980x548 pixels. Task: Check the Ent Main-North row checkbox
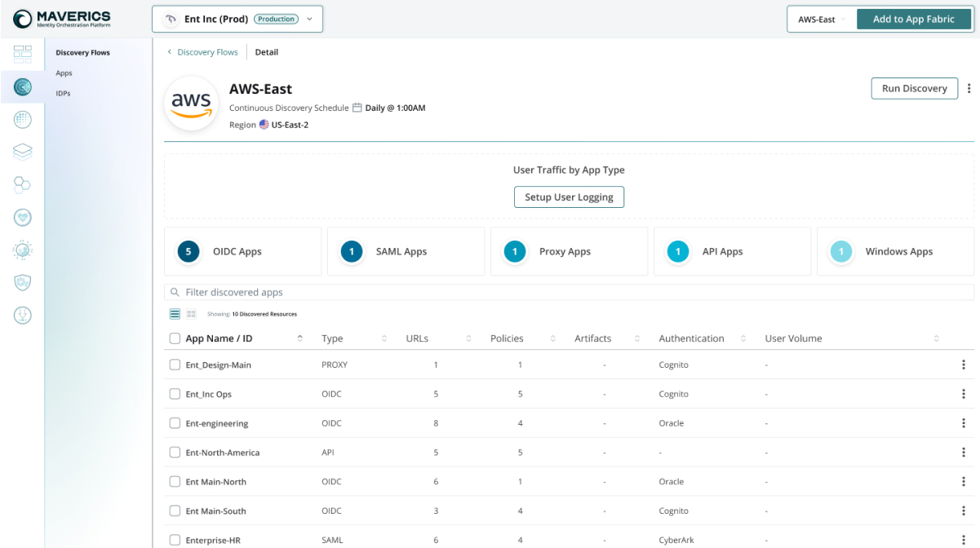pos(175,482)
